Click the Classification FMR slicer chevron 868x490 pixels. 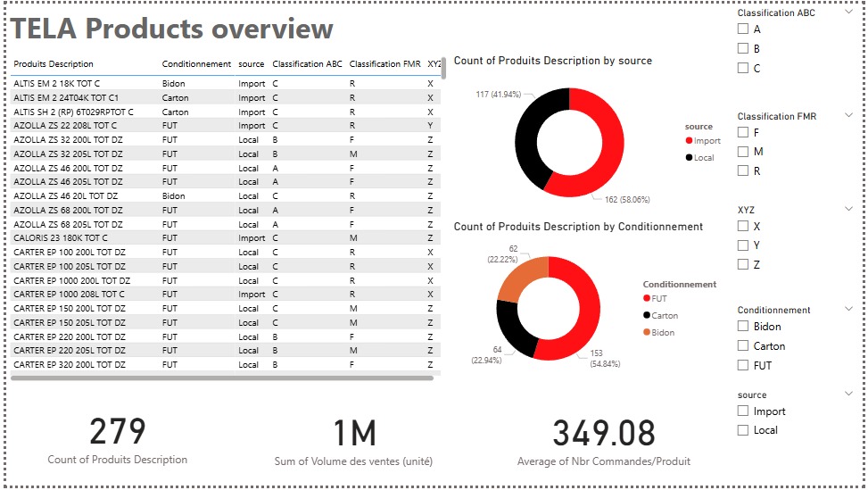coord(848,116)
